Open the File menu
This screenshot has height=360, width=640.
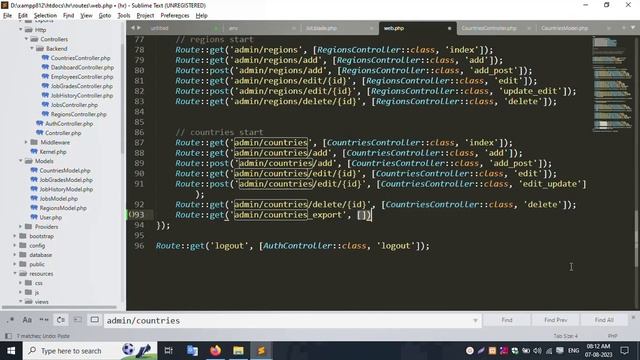(7, 16)
